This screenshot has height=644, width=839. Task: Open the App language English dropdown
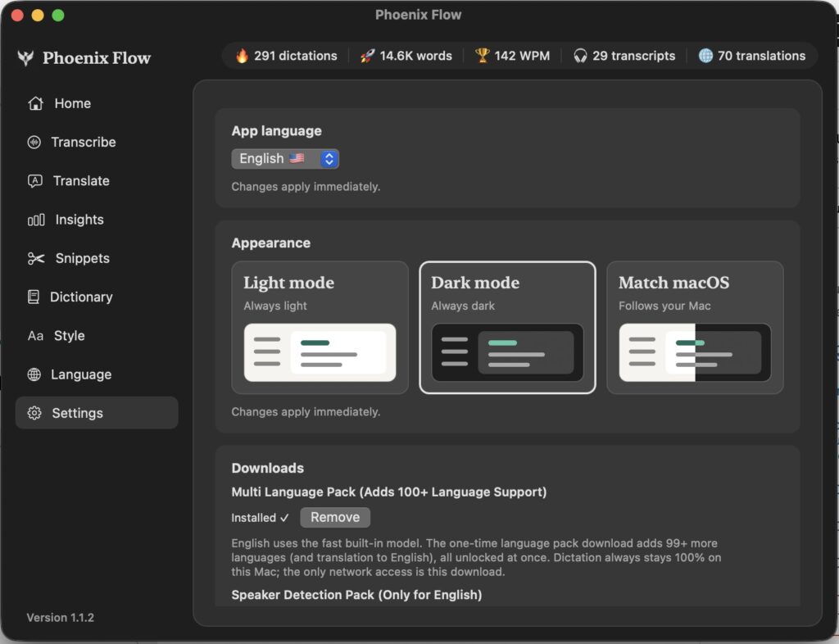pos(285,159)
